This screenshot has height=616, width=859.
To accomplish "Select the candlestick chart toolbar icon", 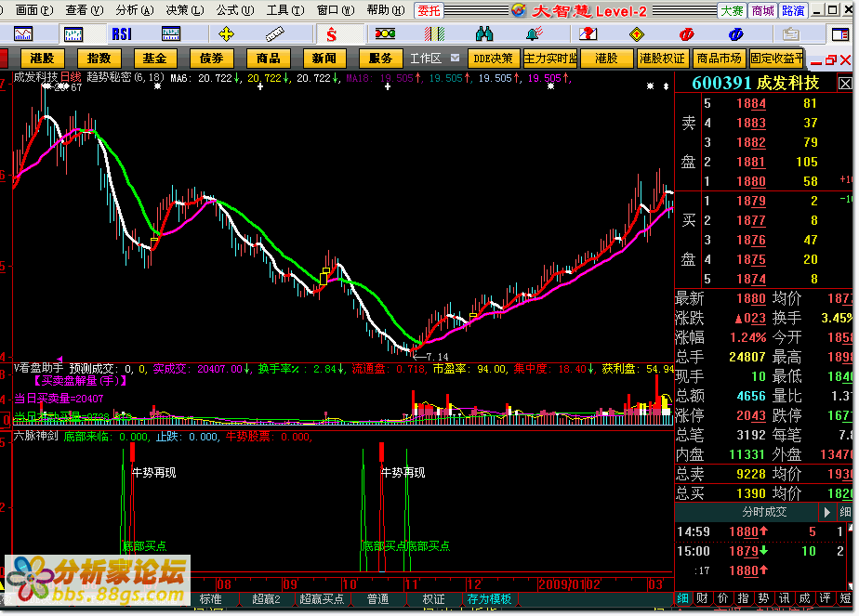I will coord(73,34).
